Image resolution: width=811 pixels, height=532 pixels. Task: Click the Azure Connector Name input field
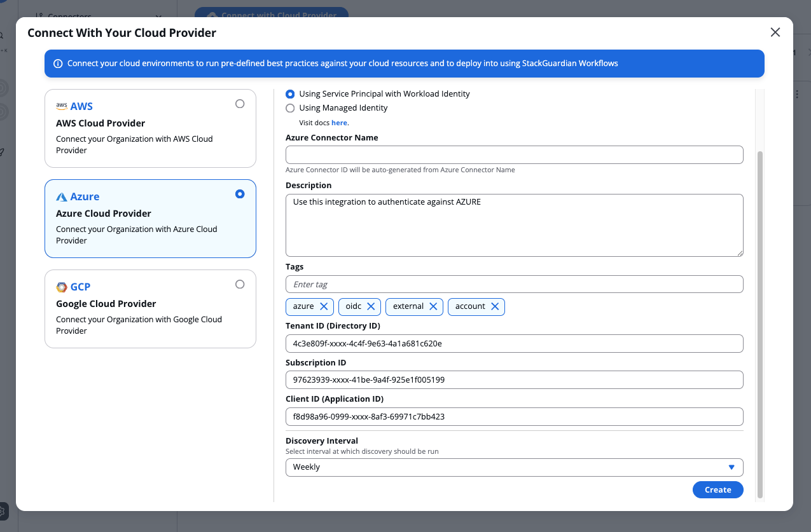(513, 154)
